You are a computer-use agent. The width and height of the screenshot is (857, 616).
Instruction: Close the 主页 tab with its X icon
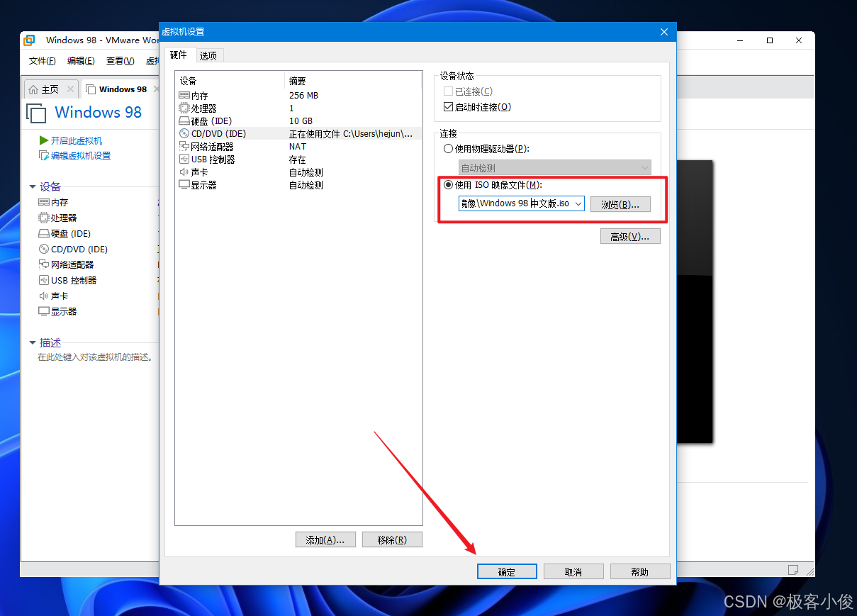coord(70,89)
